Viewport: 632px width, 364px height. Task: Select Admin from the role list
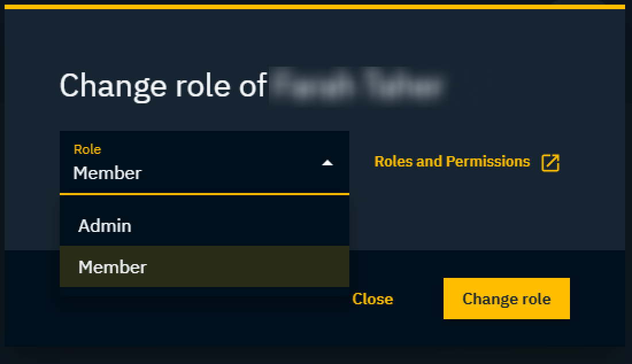[105, 226]
